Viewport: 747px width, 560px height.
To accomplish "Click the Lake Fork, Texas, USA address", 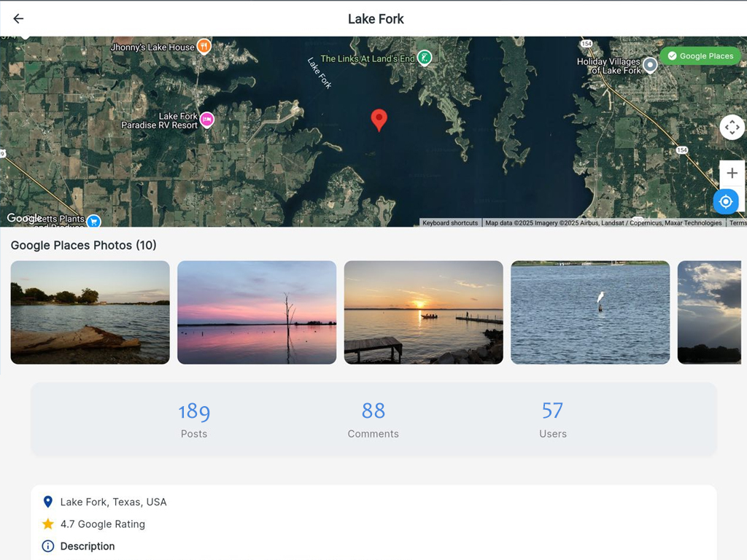I will coord(113,502).
